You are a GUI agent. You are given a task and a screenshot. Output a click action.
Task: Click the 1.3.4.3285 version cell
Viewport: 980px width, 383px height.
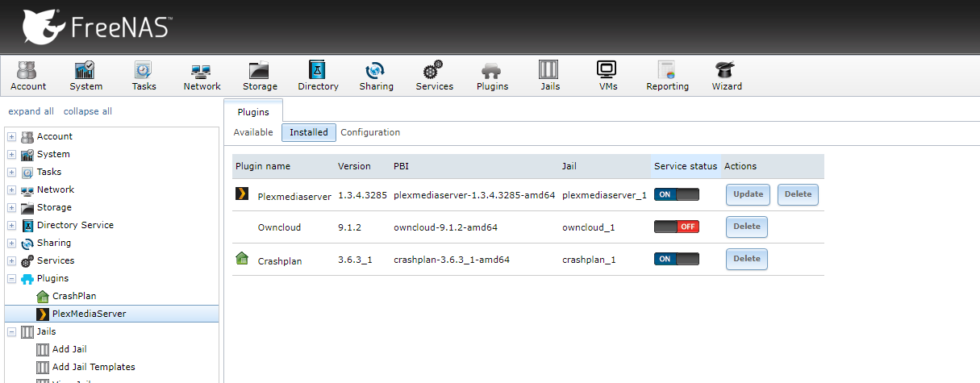coord(362,195)
